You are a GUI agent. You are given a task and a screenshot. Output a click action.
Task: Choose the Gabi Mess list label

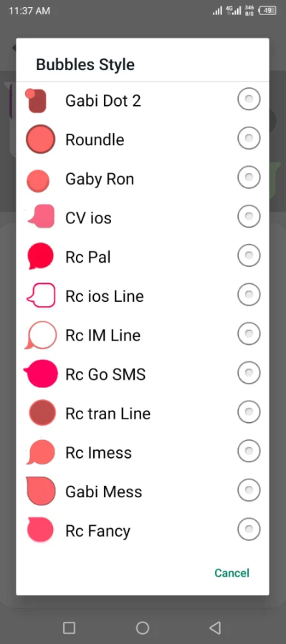point(104,492)
